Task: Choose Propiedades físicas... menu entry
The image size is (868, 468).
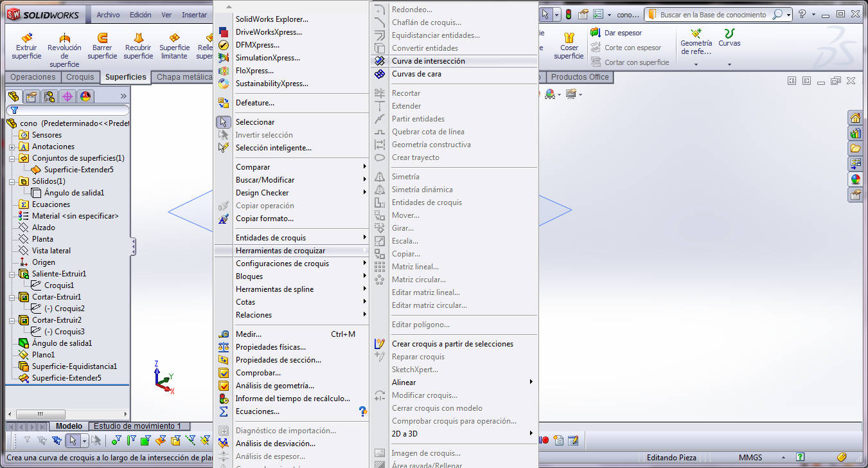Action: [x=292, y=347]
